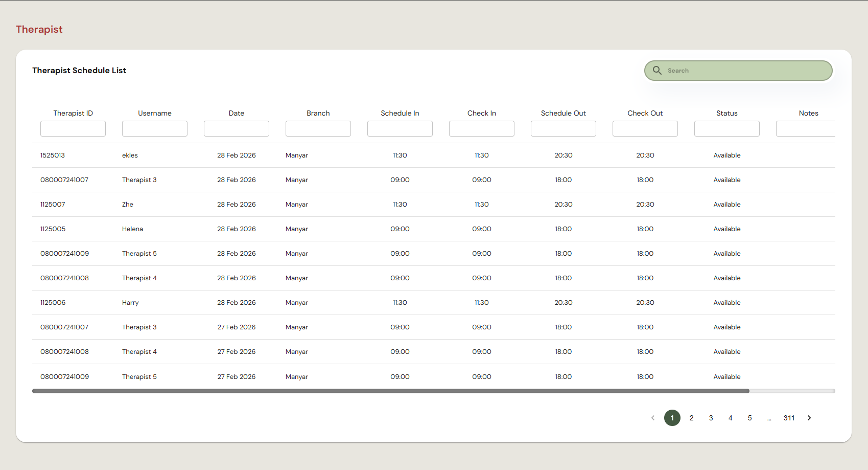Click the Notes filter box
Image resolution: width=868 pixels, height=470 pixels.
pos(806,128)
